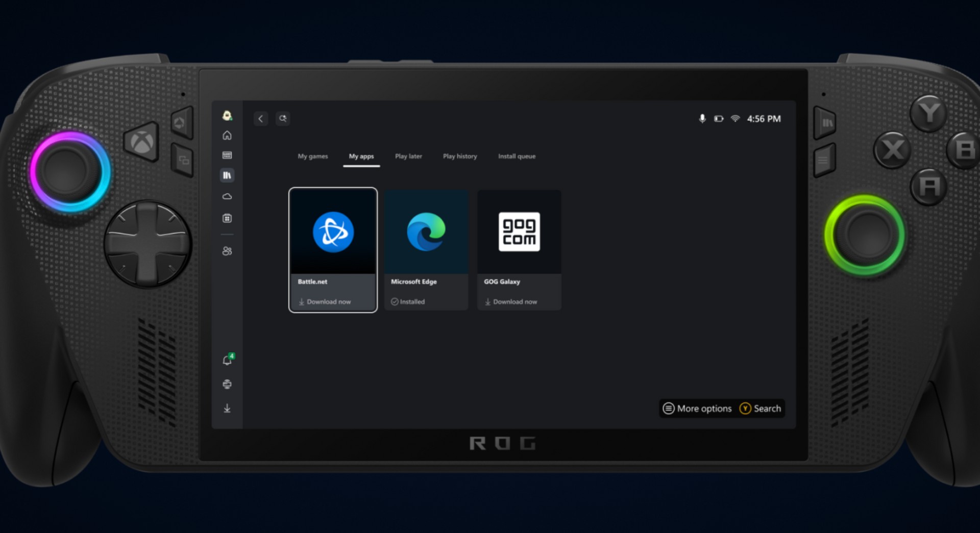Open the Play history tab

460,156
